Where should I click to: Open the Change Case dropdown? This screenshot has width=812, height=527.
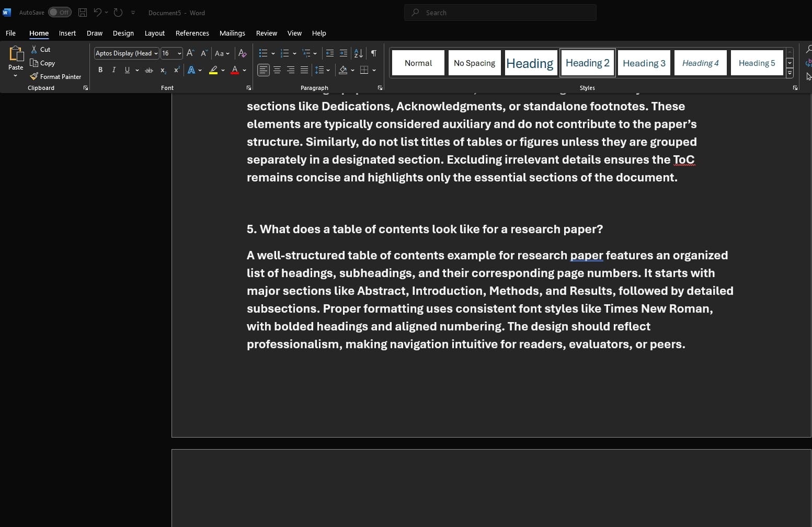click(222, 53)
